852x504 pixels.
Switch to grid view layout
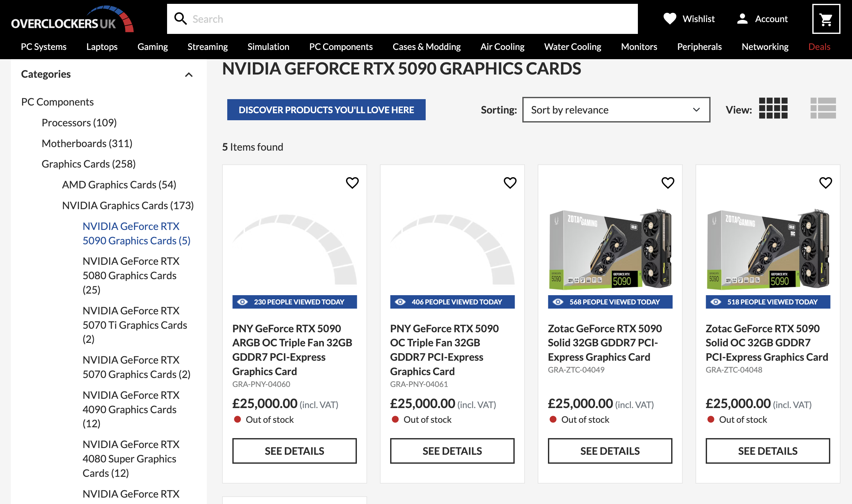[773, 108]
